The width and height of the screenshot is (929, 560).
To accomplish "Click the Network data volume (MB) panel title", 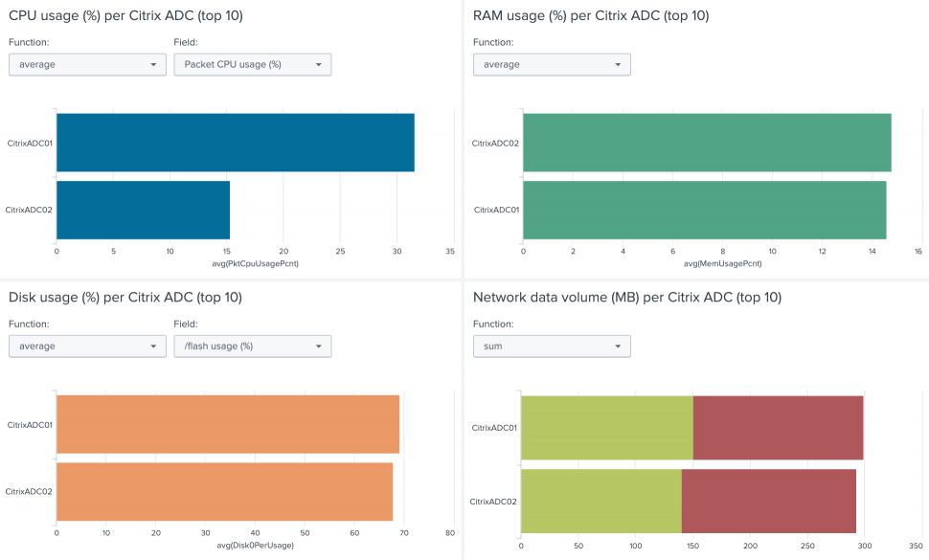I will (x=627, y=297).
